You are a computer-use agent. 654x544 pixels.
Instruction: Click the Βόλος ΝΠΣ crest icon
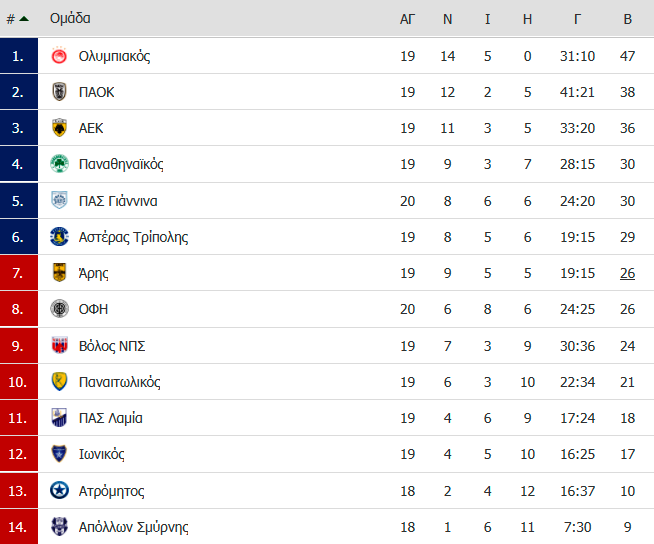[x=59, y=345]
